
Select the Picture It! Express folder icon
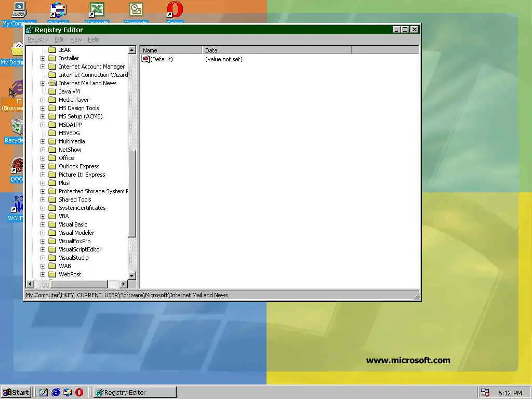click(52, 175)
